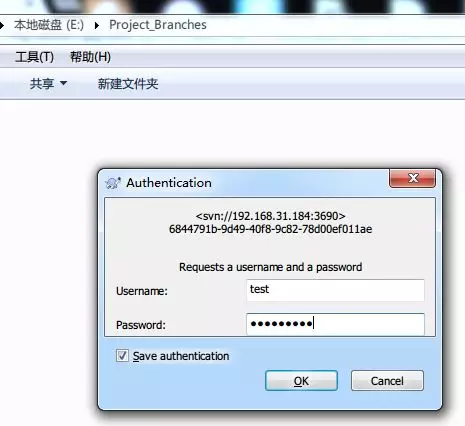Screen dimensions: 465x426
Task: Close the Authentication dialog with the X
Action: point(412,178)
